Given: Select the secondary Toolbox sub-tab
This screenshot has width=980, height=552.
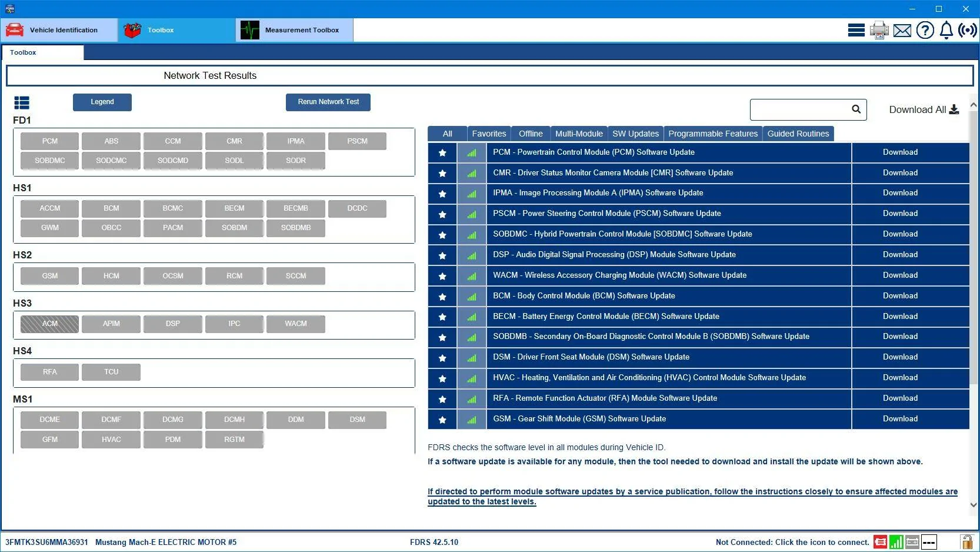Looking at the screenshot, I should (42, 52).
